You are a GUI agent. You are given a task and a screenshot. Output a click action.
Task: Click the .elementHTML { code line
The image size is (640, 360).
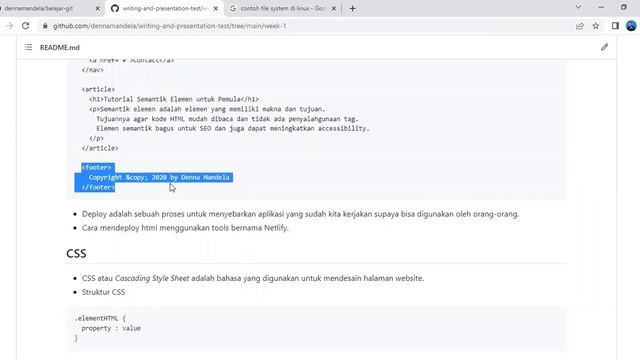click(100, 318)
